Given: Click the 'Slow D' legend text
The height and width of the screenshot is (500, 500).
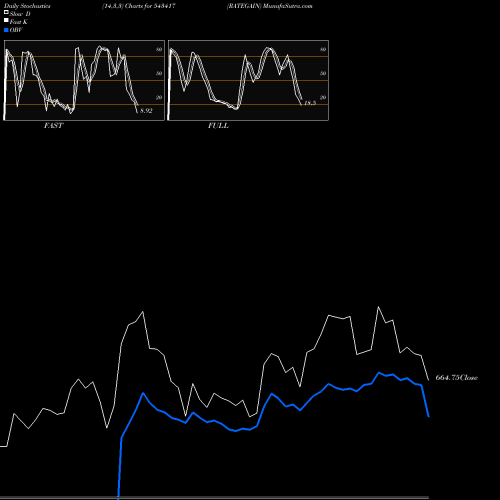Looking at the screenshot, I should pyautogui.click(x=20, y=14).
